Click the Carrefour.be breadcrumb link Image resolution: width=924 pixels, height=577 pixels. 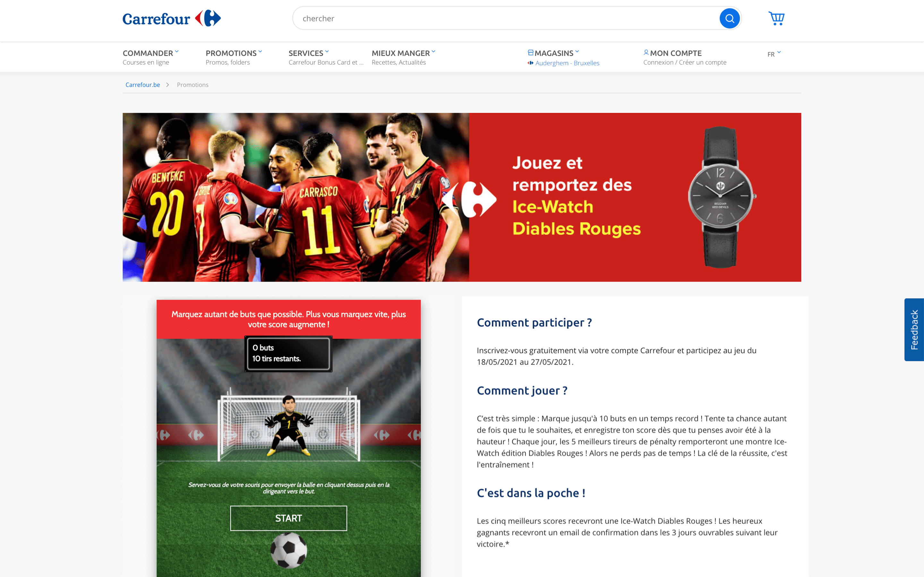click(x=143, y=85)
